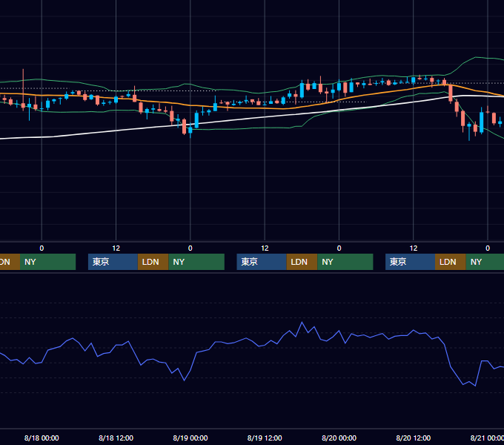This screenshot has width=504, height=445.
Task: Click the 8/19 12:00 date label
Action: 265,438
